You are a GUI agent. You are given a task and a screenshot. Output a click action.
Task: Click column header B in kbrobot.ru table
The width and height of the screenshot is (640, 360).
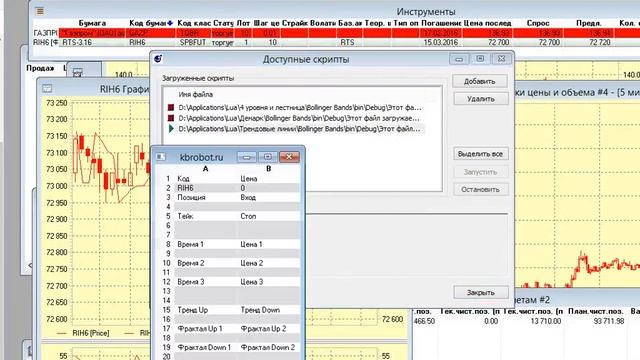(269, 169)
